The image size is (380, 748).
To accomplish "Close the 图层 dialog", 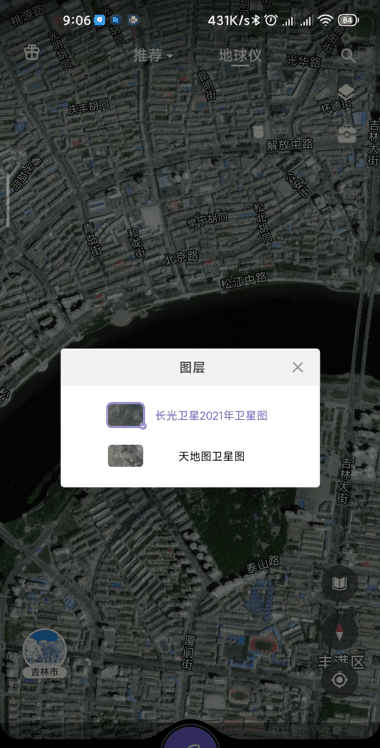I will 298,367.
